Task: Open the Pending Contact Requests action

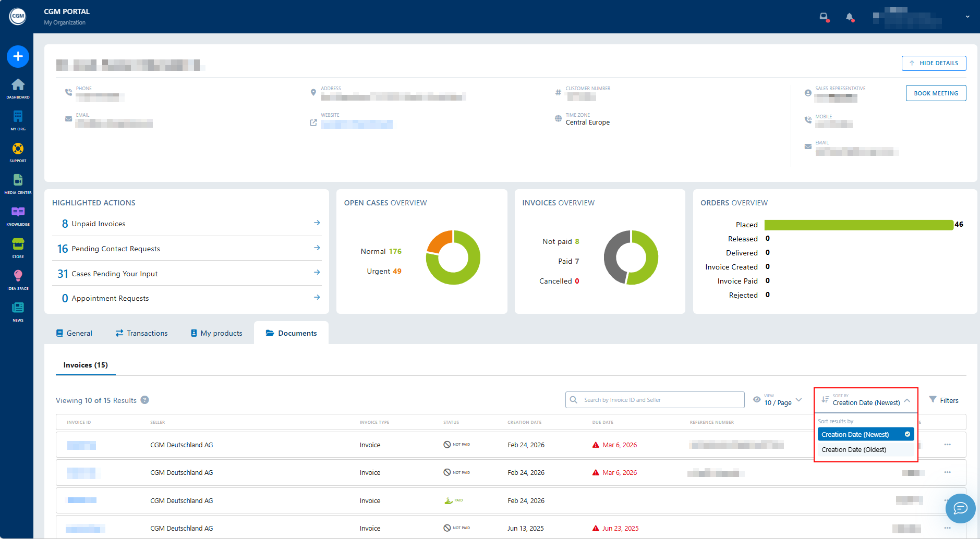Action: point(187,249)
